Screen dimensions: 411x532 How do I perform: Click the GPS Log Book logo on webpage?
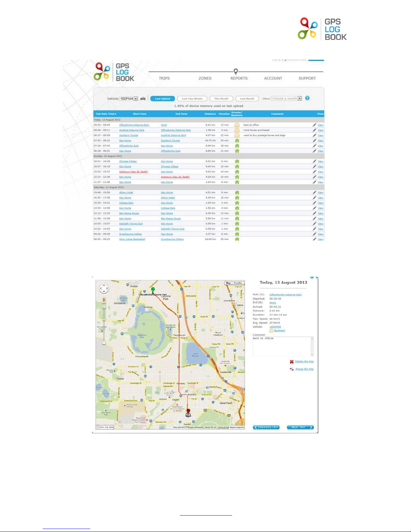(114, 72)
